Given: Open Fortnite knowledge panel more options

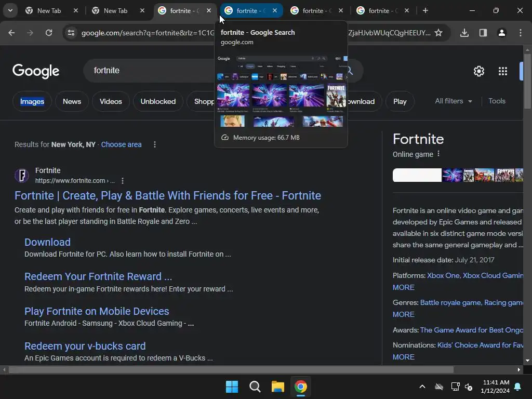Looking at the screenshot, I should click(x=438, y=154).
